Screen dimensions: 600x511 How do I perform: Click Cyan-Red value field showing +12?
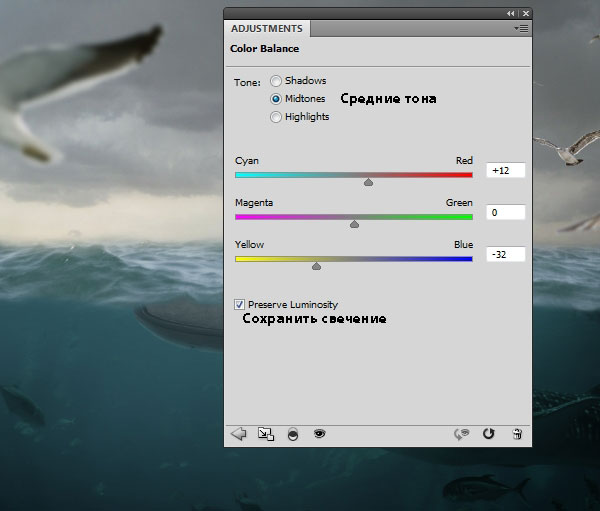pos(505,170)
